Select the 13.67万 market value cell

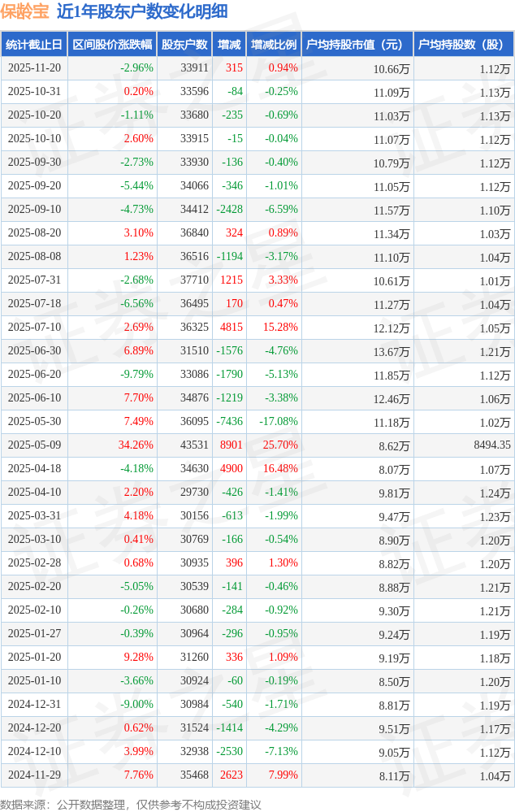point(392,351)
